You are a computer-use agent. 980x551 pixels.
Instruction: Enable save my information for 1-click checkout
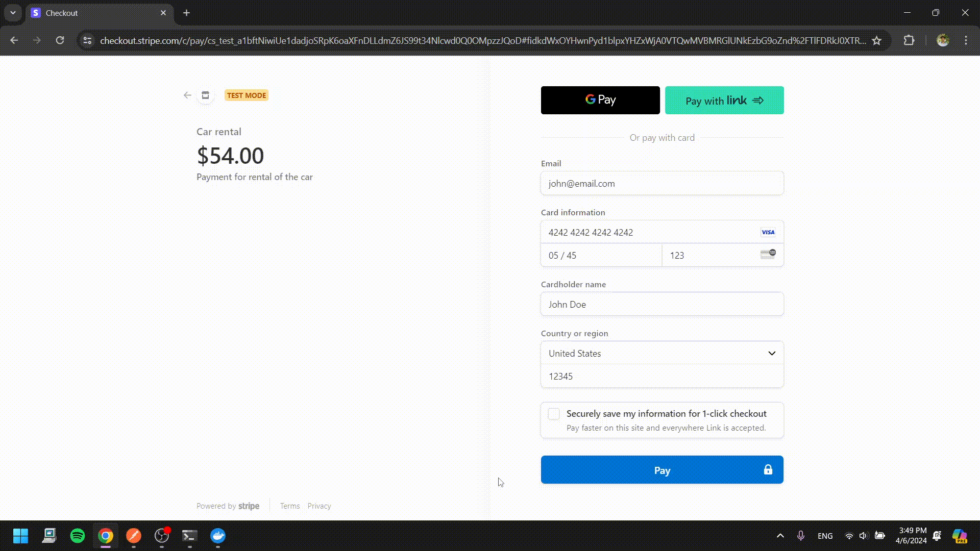click(x=554, y=414)
